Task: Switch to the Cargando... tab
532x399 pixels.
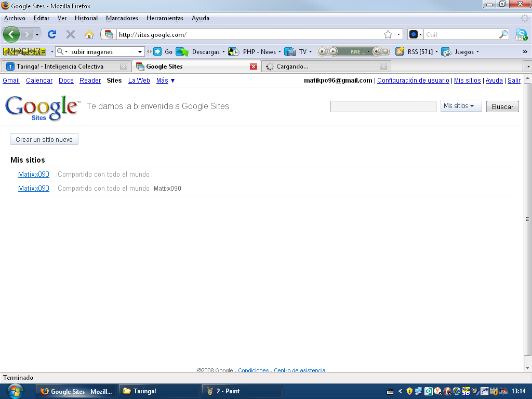Action: 326,66
